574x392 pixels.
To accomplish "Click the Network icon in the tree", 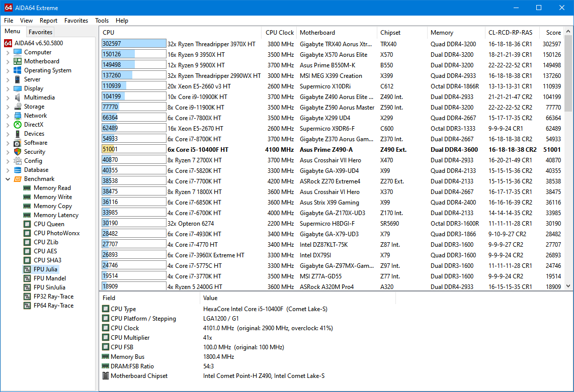I will pos(18,116).
